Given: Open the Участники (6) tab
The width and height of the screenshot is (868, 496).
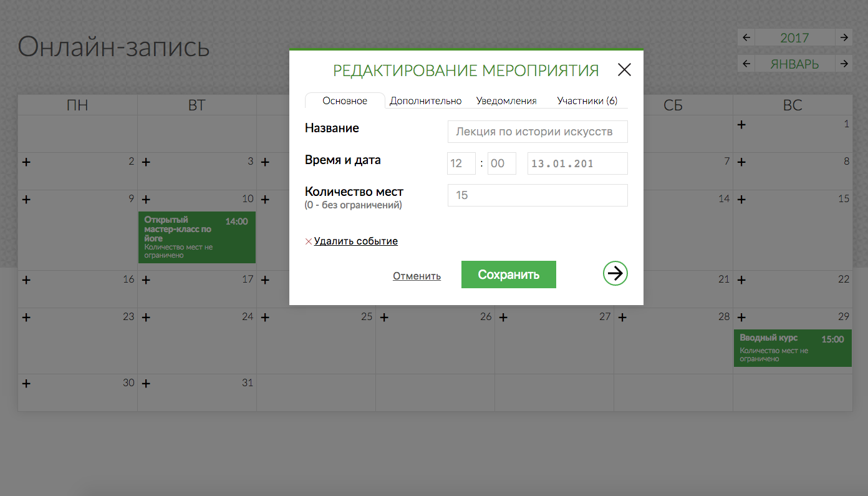Looking at the screenshot, I should [x=587, y=100].
